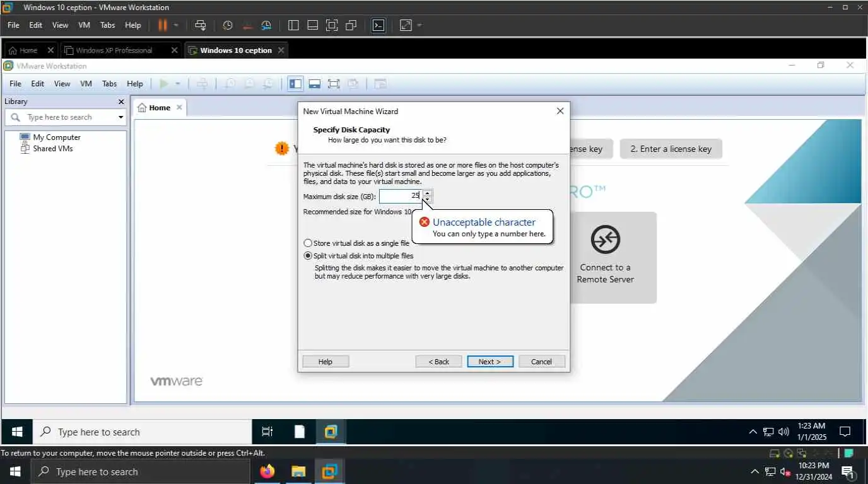
Task: Open Help menu in inner VMware window
Action: (135, 84)
